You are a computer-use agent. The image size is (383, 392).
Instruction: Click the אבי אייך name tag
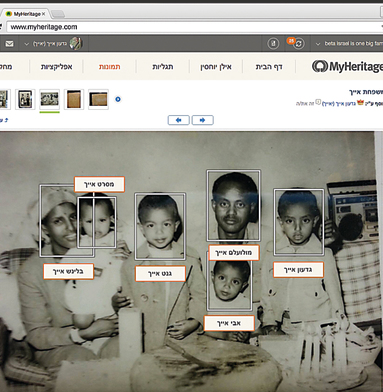229,323
